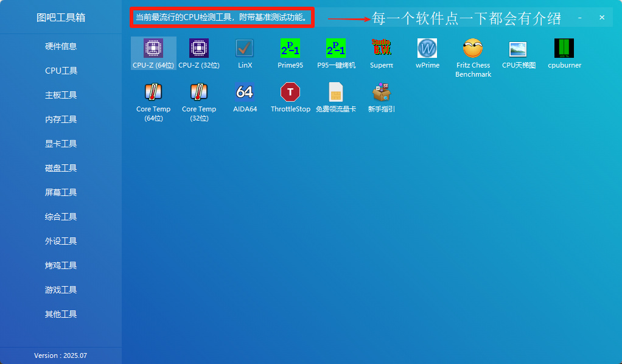622x364 pixels.
Task: Open 屏幕工具 sidebar entry
Action: (61, 192)
